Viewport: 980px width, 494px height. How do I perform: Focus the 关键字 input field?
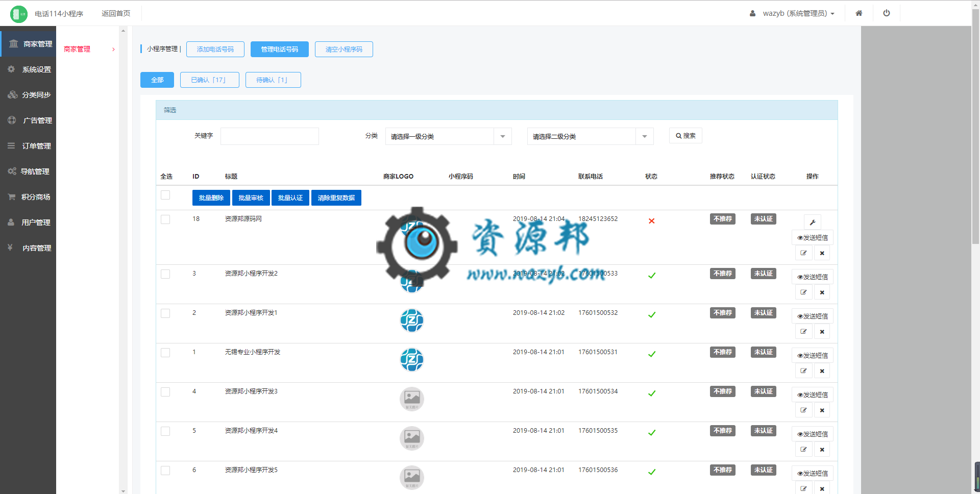click(269, 136)
